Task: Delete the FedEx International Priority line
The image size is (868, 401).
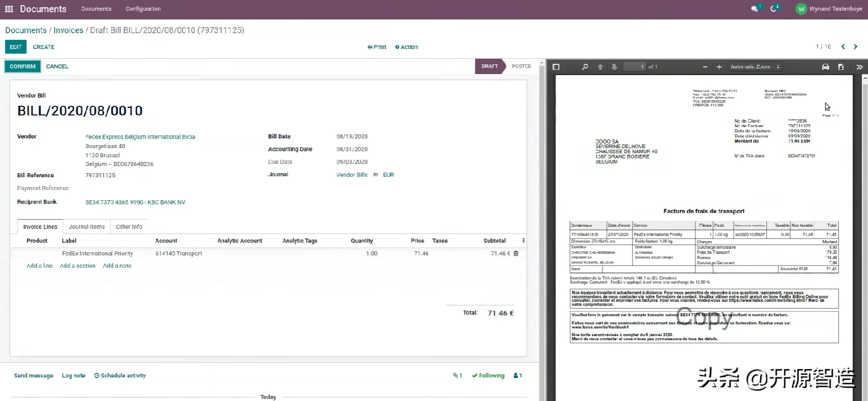Action: pyautogui.click(x=516, y=253)
